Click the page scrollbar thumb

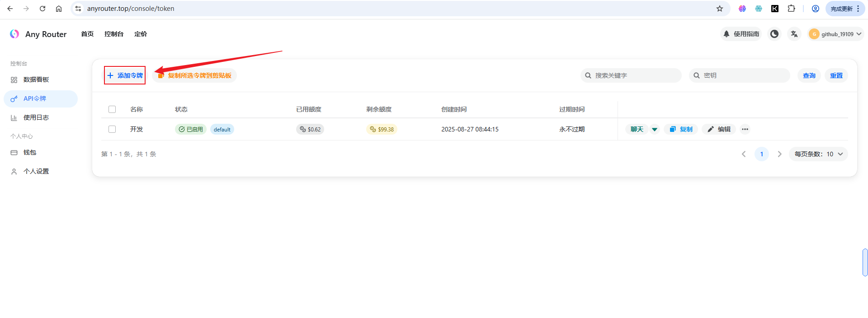(865, 262)
